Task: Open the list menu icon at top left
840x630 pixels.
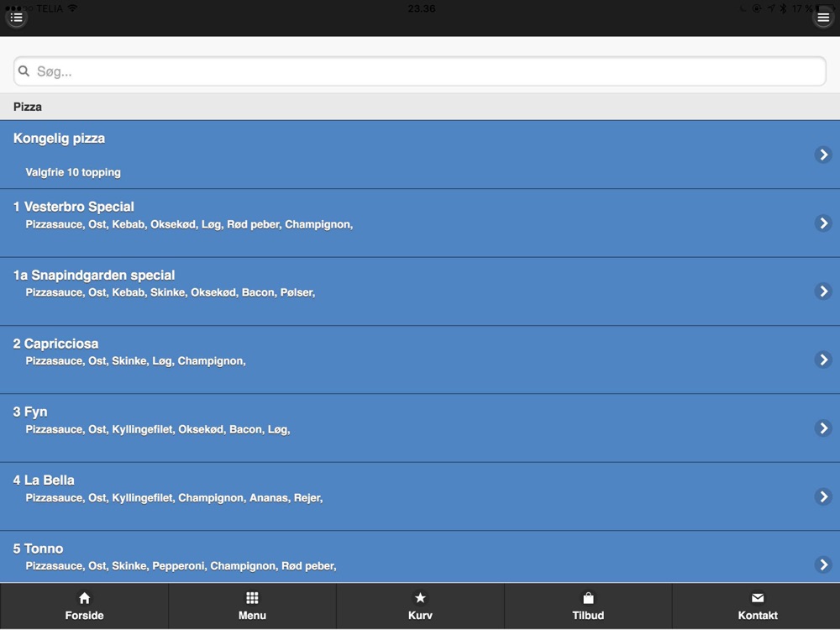Action: coord(17,18)
